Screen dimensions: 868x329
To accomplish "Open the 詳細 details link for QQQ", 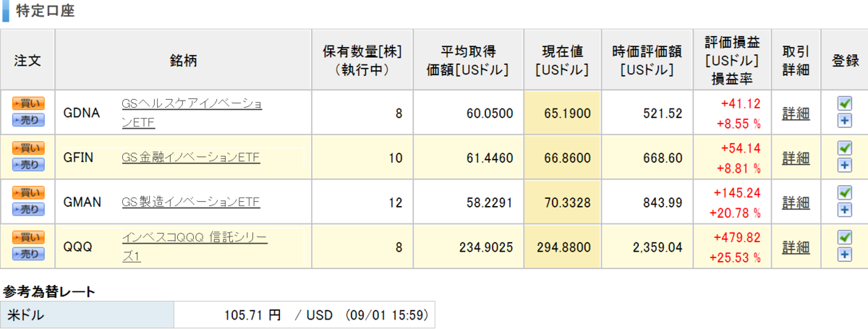I will [796, 247].
